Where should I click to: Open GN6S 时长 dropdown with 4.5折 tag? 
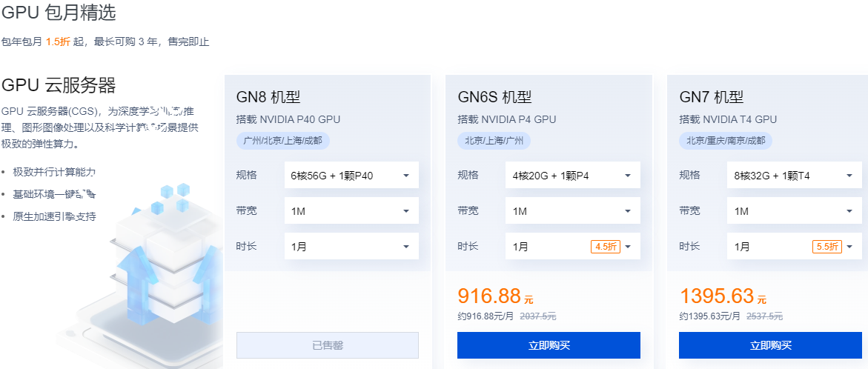[572, 247]
